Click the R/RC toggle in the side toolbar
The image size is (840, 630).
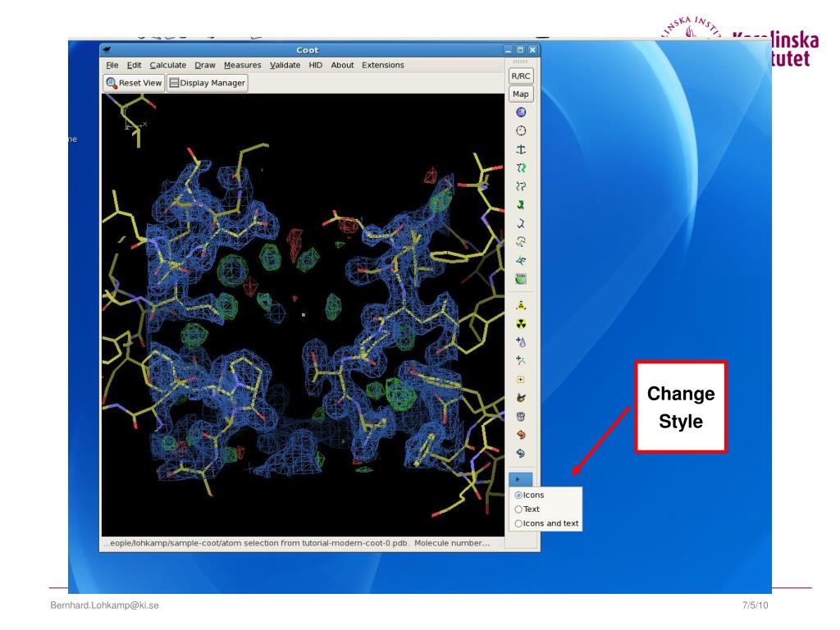point(521,76)
